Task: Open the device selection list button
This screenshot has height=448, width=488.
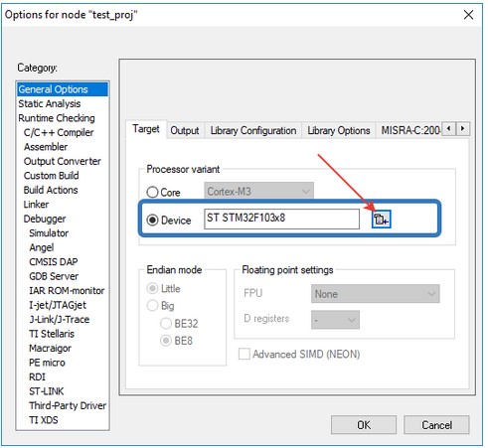Action: click(381, 219)
